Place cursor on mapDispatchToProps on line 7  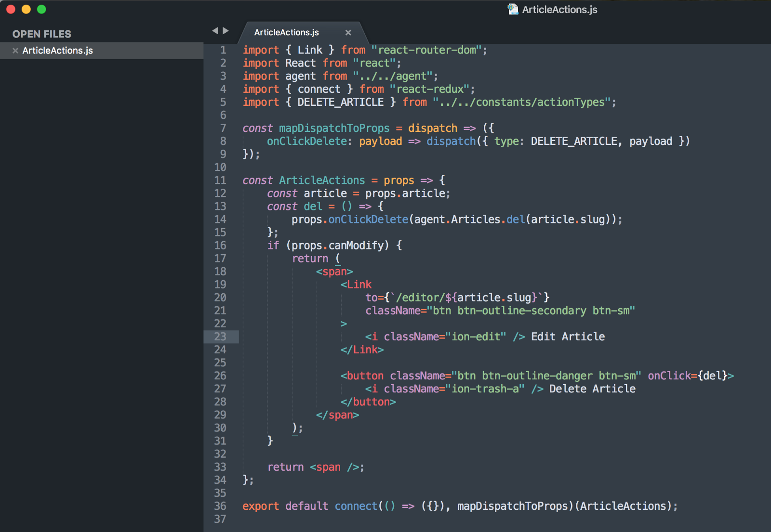point(334,128)
